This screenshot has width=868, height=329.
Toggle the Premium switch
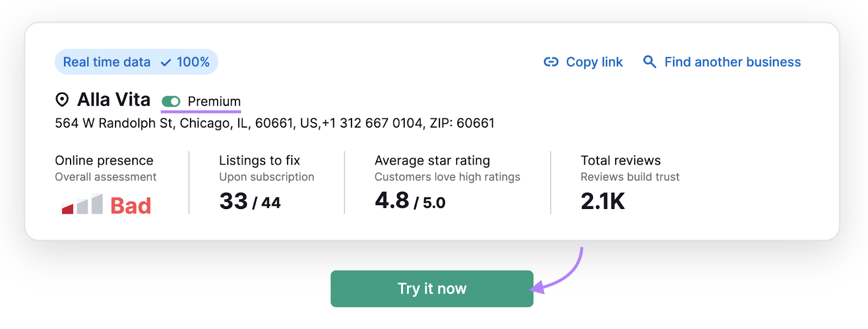(171, 102)
